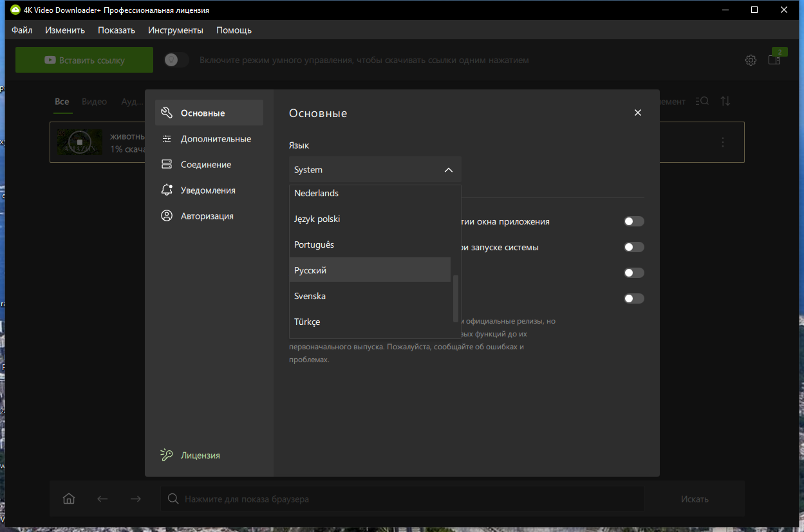Image resolution: width=804 pixels, height=532 pixels.
Task: Open three-dot menu on download item
Action: [x=723, y=142]
